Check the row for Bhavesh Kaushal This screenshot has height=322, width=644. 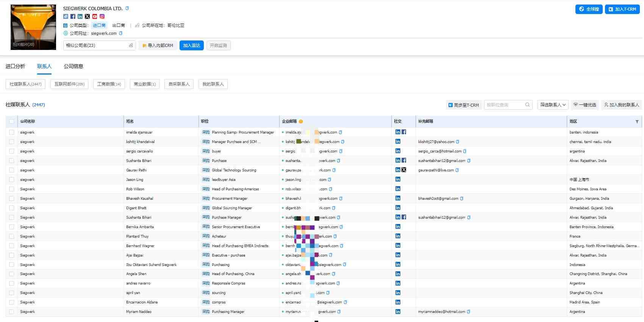pyautogui.click(x=11, y=199)
